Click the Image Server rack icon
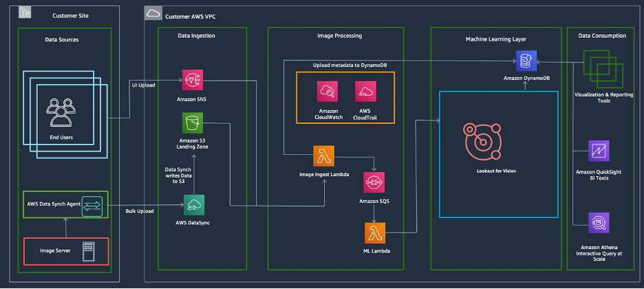Screen dimensions: 644x289 click(88, 251)
